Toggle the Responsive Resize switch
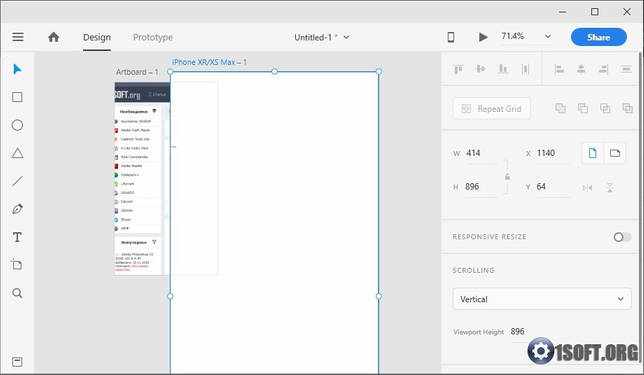The image size is (644, 375). (x=622, y=237)
